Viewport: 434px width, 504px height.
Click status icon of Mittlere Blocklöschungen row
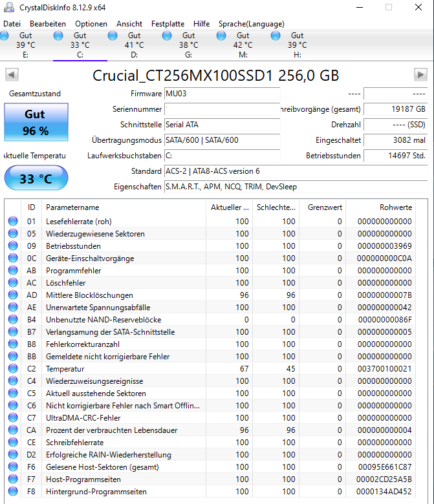click(x=13, y=295)
